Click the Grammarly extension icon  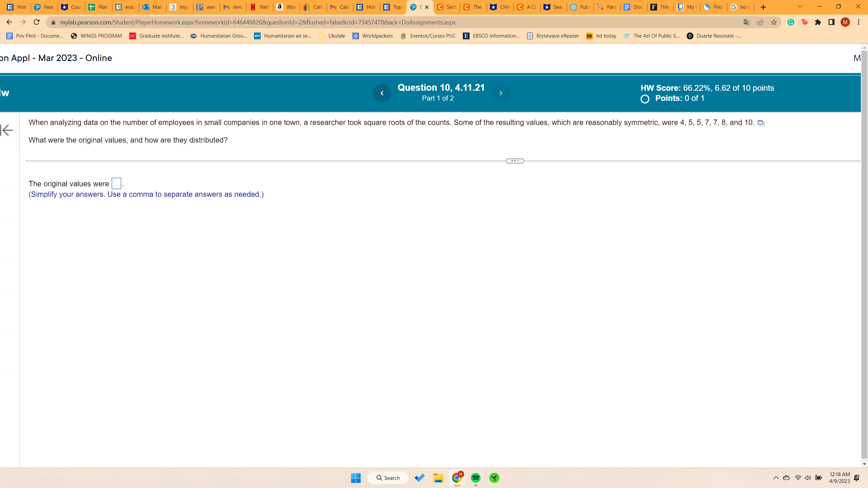click(791, 22)
